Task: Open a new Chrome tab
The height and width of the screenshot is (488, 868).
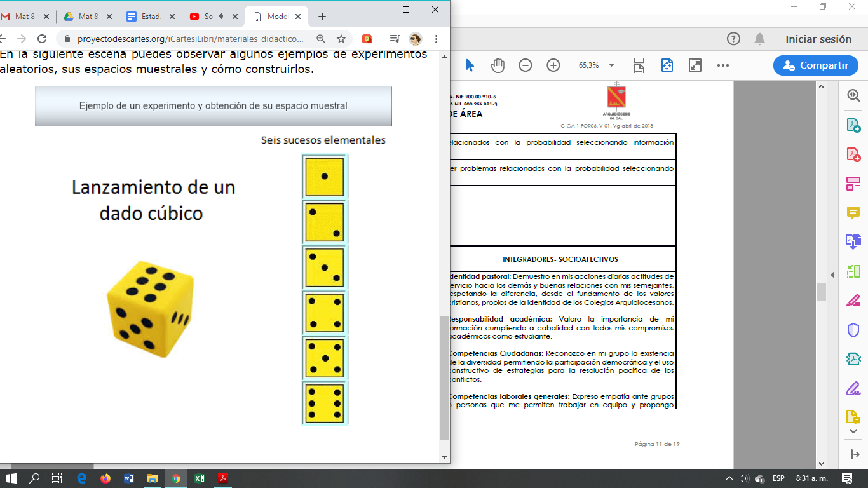Action: [322, 17]
